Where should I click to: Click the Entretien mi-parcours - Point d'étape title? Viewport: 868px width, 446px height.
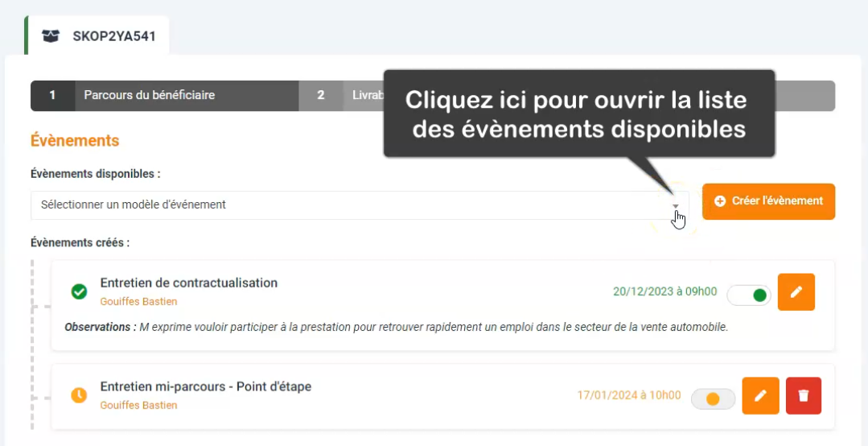tap(206, 386)
